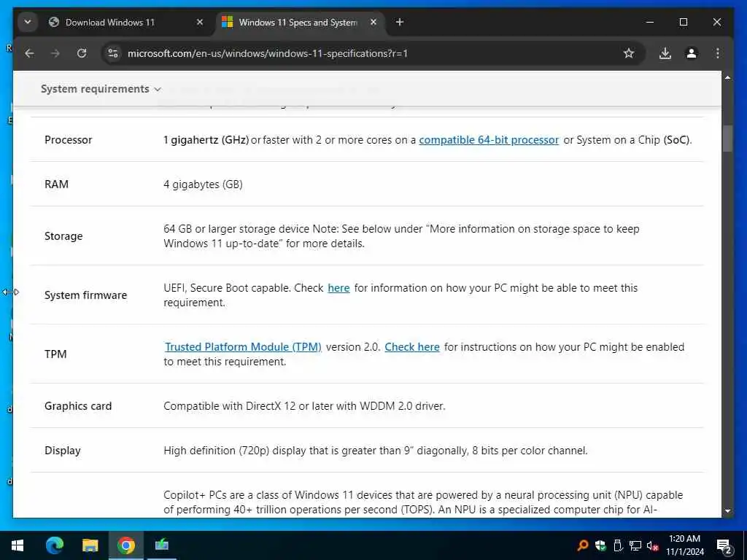Screen dimensions: 747x560
Task: Click the 'Processor' row label
Action: click(x=68, y=140)
